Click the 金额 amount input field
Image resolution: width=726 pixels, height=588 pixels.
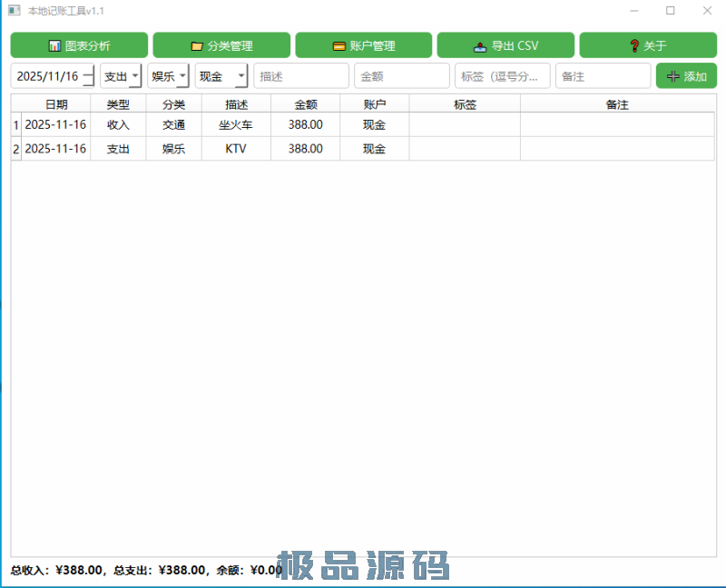click(x=401, y=76)
